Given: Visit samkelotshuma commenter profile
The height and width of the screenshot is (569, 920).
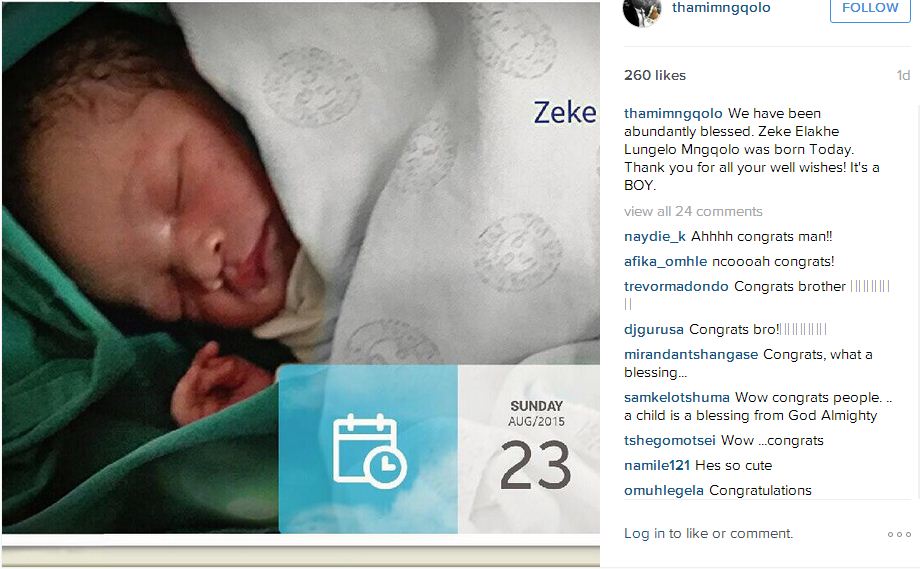Looking at the screenshot, I should [677, 397].
